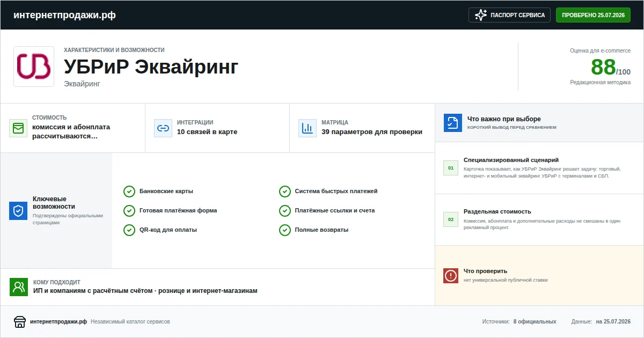Click the red warning icon by Что проверить
Viewport: 644px width, 338px height.
coord(451,275)
